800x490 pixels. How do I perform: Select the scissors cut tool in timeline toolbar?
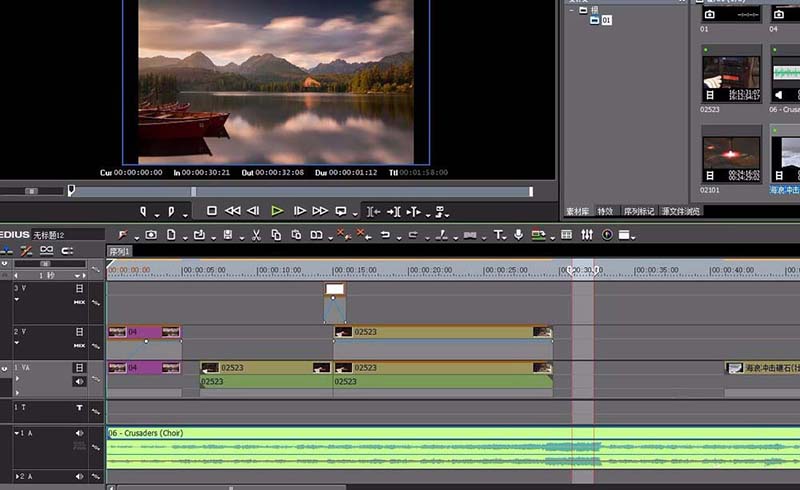click(x=256, y=235)
